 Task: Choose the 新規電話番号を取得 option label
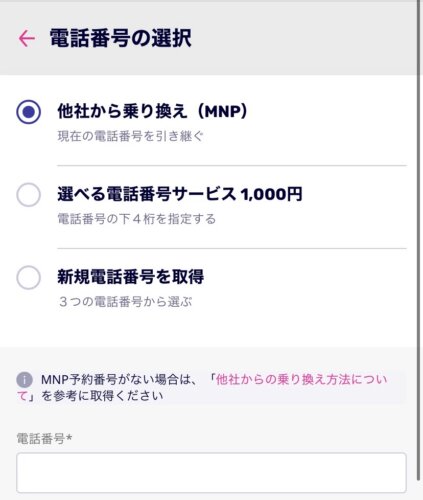click(x=130, y=277)
